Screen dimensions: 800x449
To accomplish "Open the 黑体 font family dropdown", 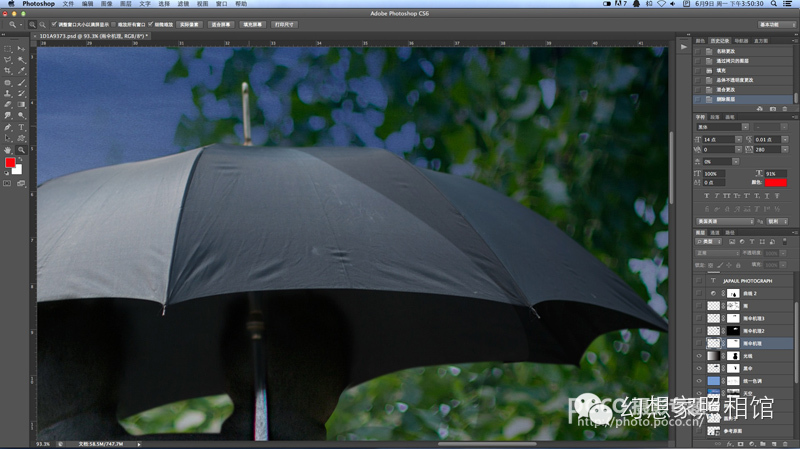I will pos(745,127).
